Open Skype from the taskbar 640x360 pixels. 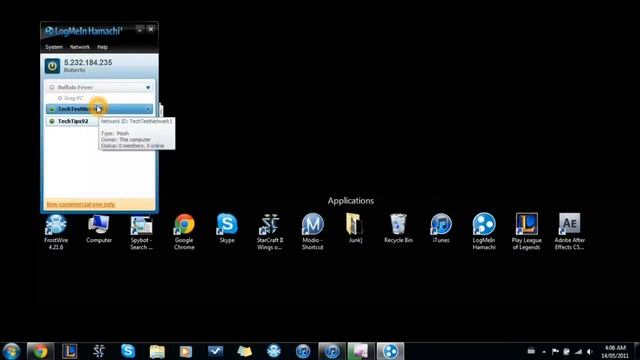(128, 351)
